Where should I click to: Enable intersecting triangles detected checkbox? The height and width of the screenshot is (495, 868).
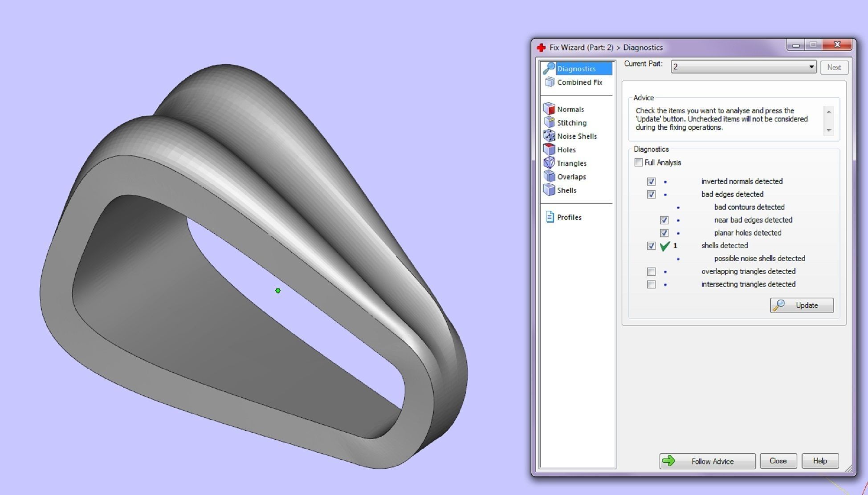(651, 284)
